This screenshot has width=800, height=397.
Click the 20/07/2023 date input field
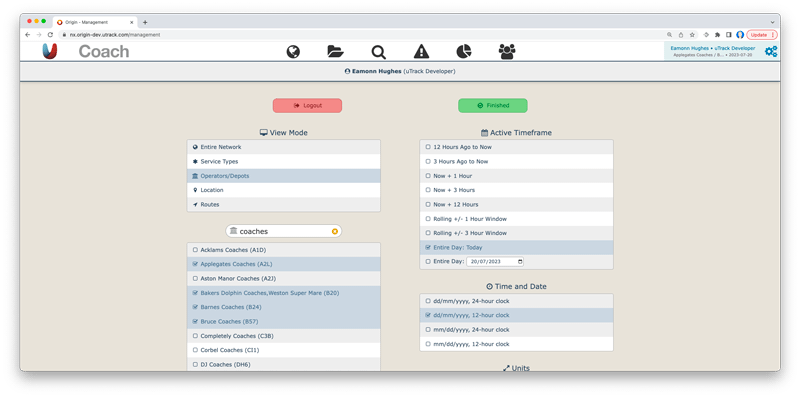pyautogui.click(x=495, y=261)
